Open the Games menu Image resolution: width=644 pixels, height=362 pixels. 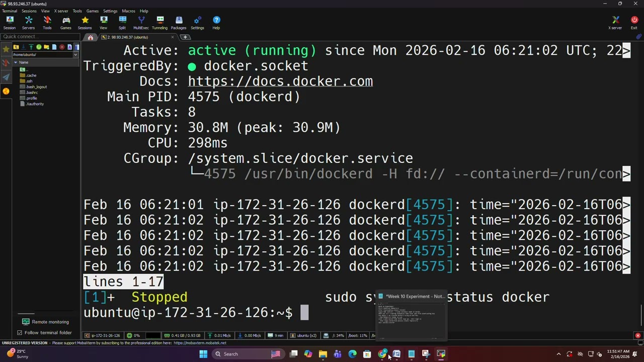click(x=93, y=11)
